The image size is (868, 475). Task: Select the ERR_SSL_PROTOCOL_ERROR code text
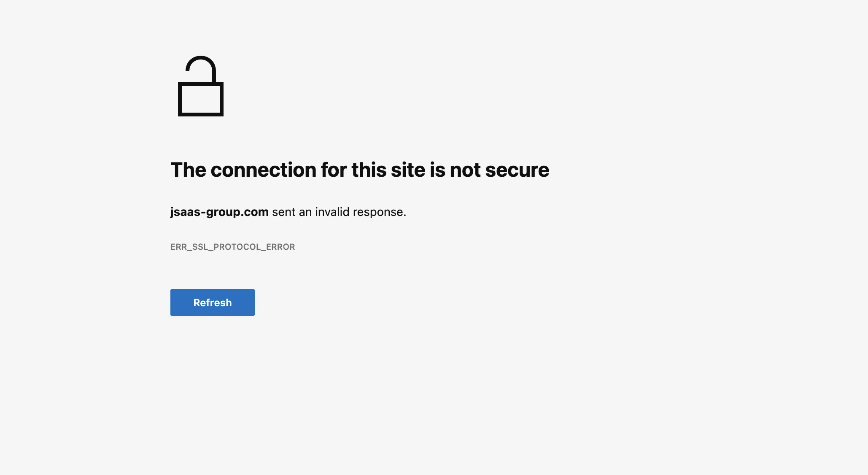point(233,247)
